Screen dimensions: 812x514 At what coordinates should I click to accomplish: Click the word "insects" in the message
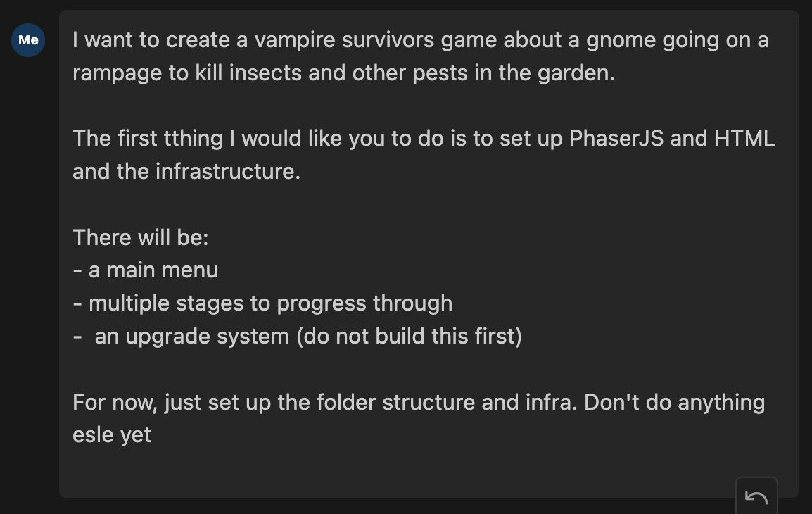point(265,73)
